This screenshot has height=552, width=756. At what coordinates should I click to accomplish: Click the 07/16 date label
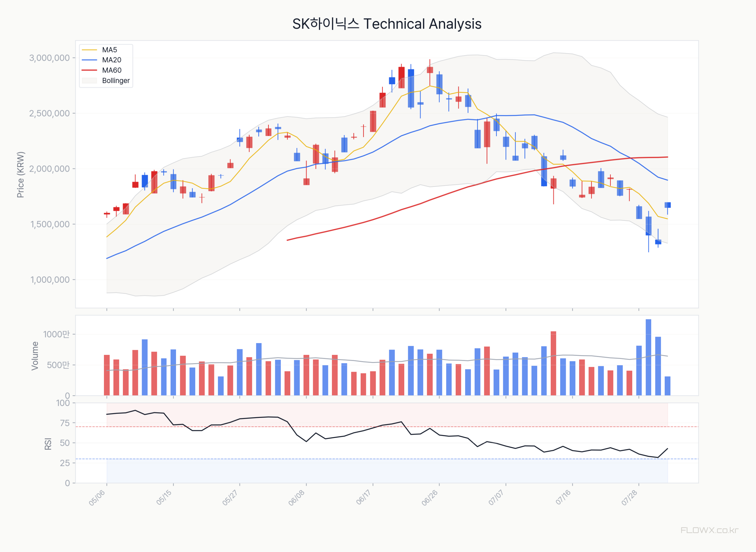pyautogui.click(x=564, y=497)
